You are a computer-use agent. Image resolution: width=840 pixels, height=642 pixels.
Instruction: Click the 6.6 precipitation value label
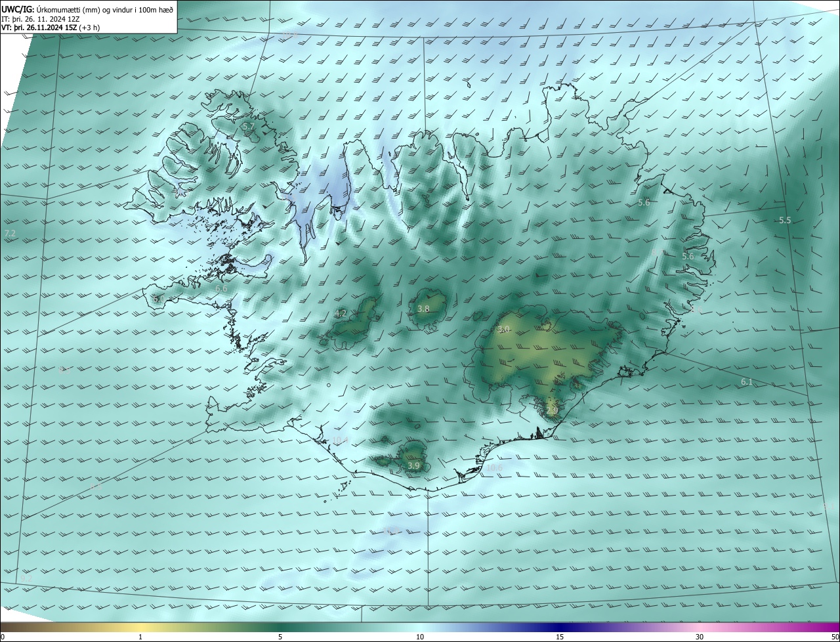[x=222, y=289]
